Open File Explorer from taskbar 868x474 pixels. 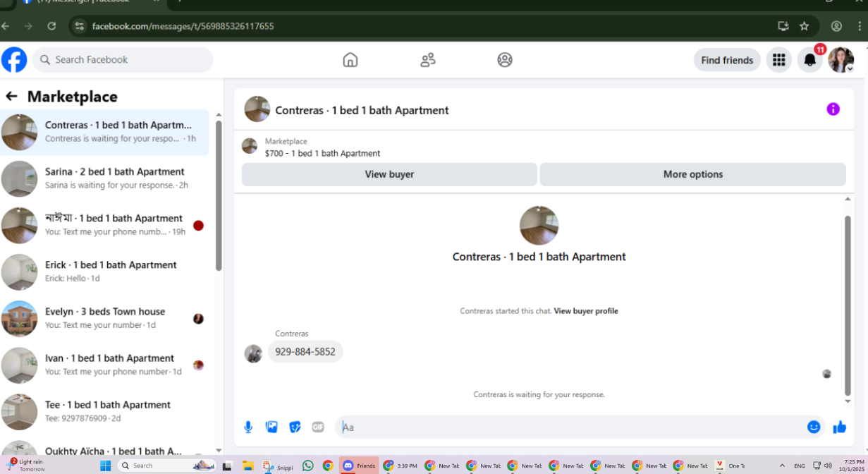(247, 466)
